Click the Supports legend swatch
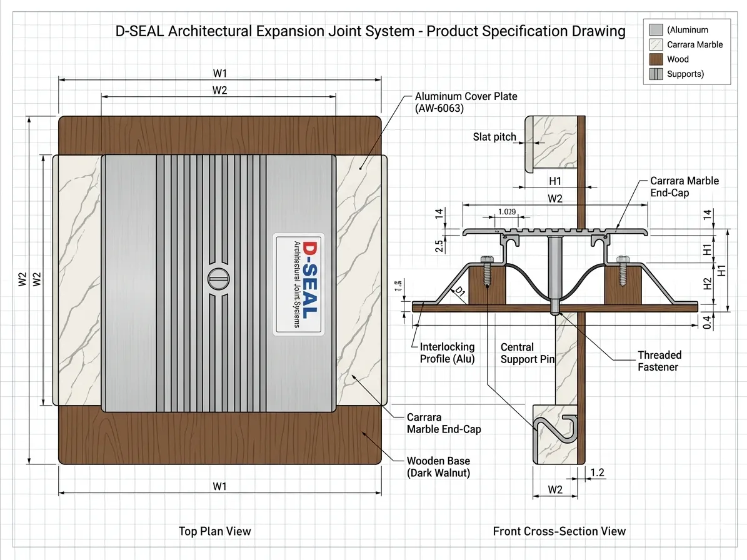The image size is (747, 560). (x=656, y=74)
